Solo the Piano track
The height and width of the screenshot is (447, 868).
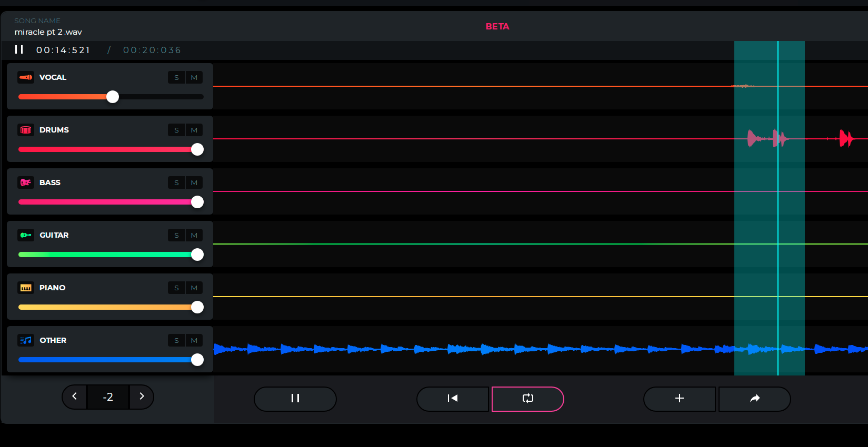[x=176, y=288]
